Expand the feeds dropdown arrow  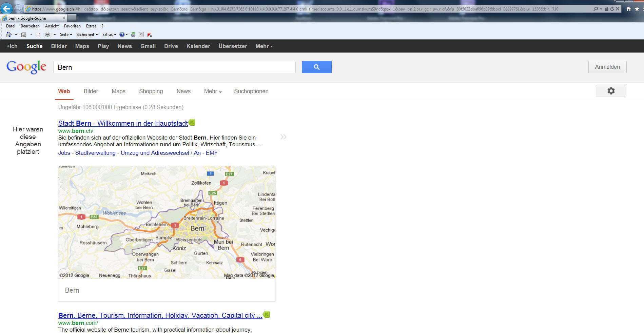point(31,35)
